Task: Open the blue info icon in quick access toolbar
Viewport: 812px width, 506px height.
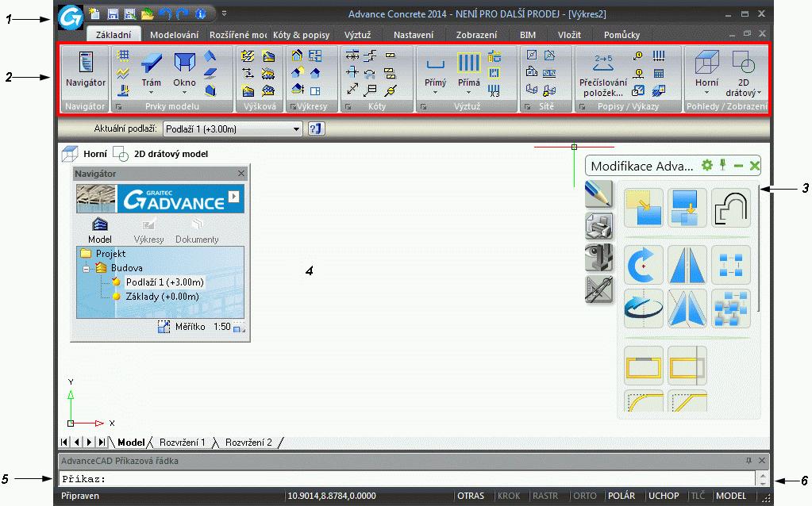Action: coord(200,13)
